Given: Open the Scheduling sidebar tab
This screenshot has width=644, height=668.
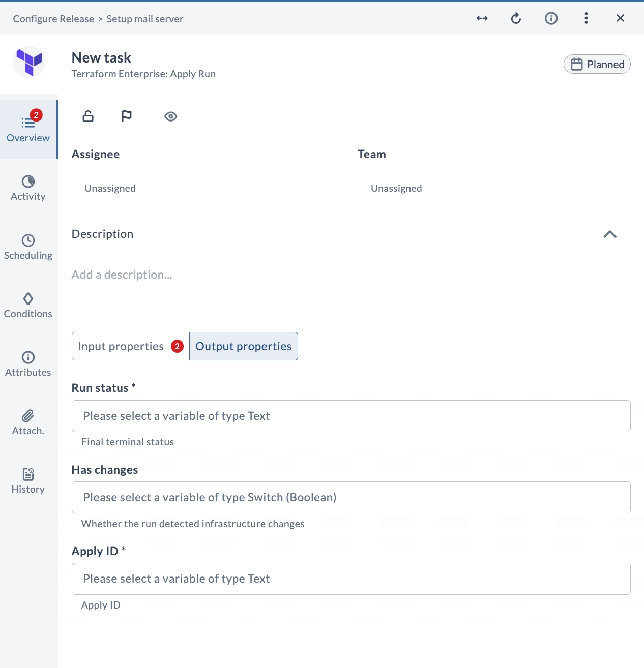Looking at the screenshot, I should [28, 247].
